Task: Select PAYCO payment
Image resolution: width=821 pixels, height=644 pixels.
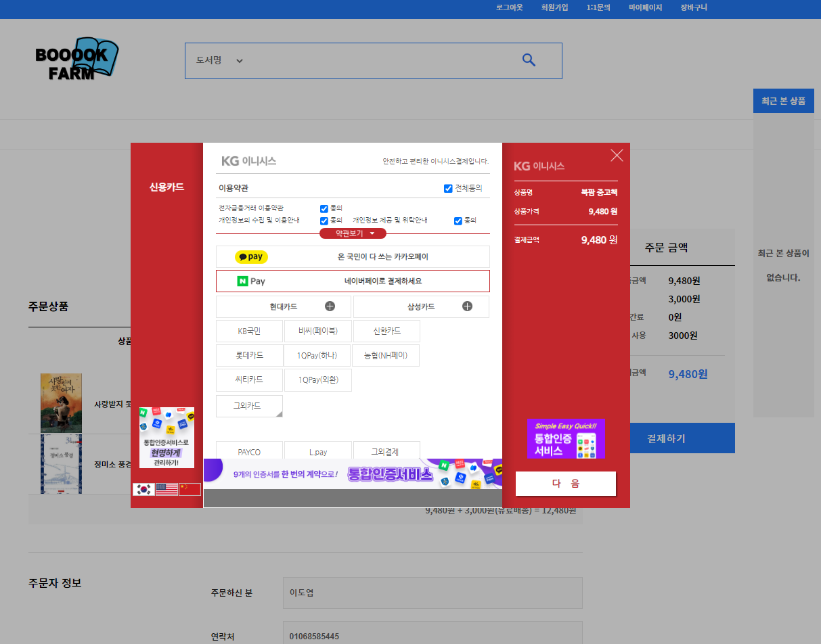Action: coord(249,452)
